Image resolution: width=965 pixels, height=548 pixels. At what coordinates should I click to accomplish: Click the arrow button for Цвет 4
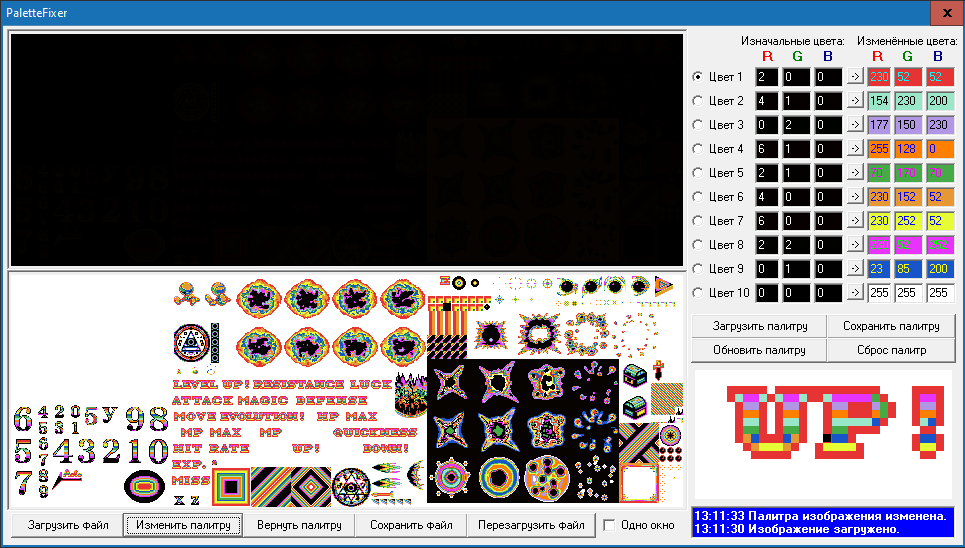[855, 149]
